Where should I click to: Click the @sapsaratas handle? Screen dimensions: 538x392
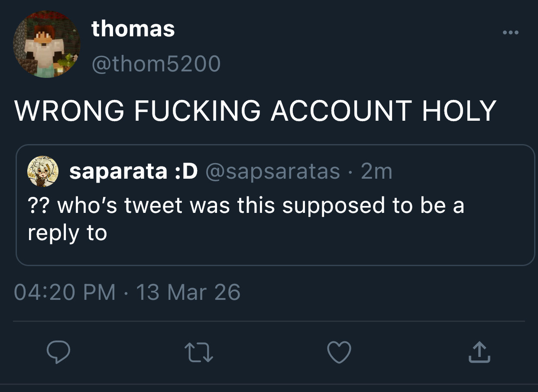(x=272, y=172)
